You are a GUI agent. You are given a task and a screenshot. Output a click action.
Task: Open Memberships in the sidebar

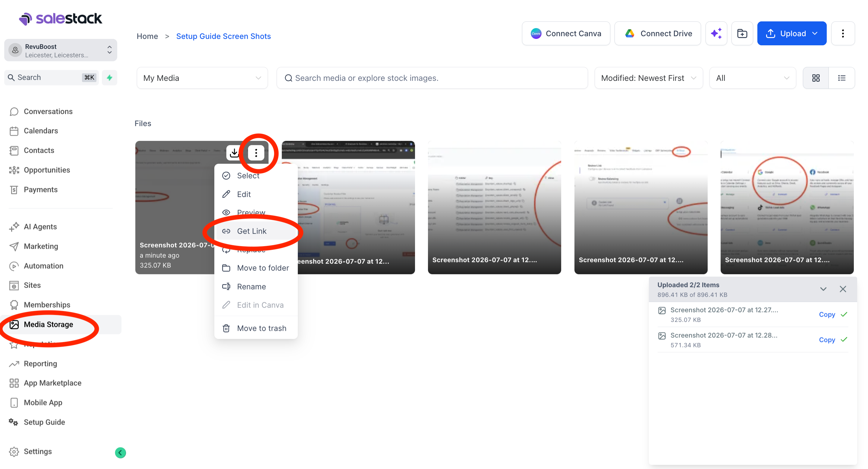(x=47, y=304)
